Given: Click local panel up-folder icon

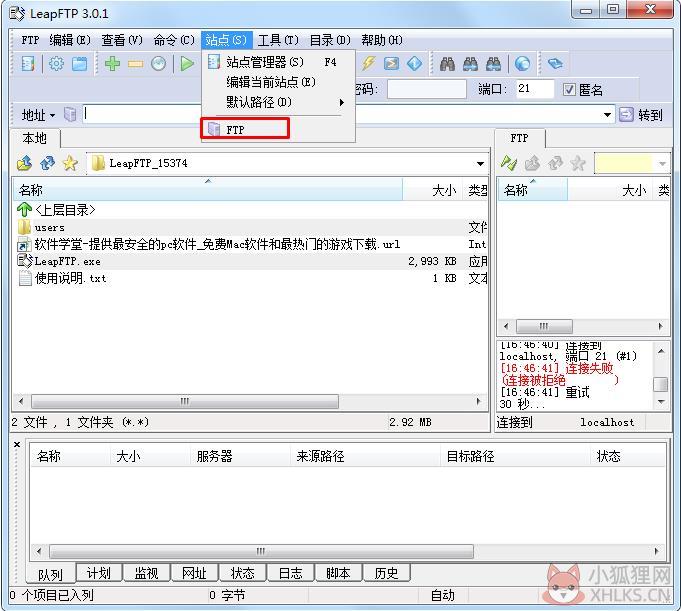Looking at the screenshot, I should pyautogui.click(x=25, y=163).
